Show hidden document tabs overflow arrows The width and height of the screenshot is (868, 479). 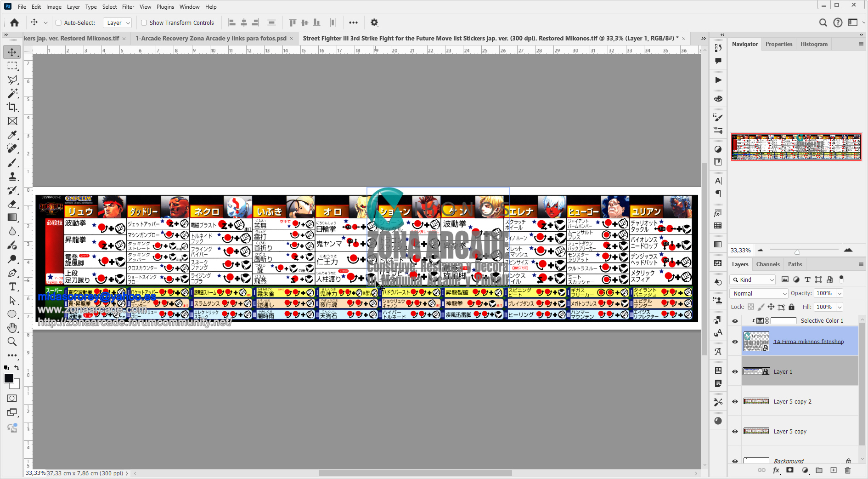tap(703, 38)
